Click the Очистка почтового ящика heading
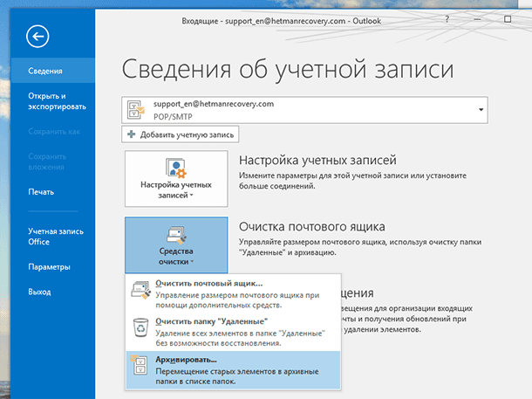532x399 pixels. coord(312,226)
